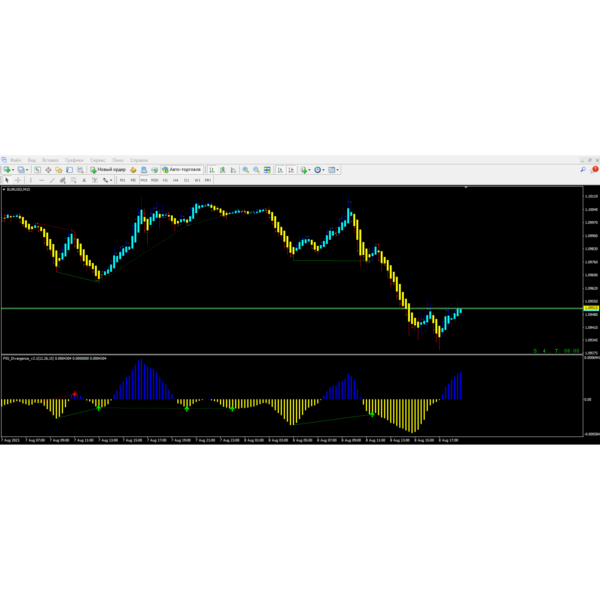Expand the Indicators dropdown arrow
The height and width of the screenshot is (600, 600).
[309, 170]
